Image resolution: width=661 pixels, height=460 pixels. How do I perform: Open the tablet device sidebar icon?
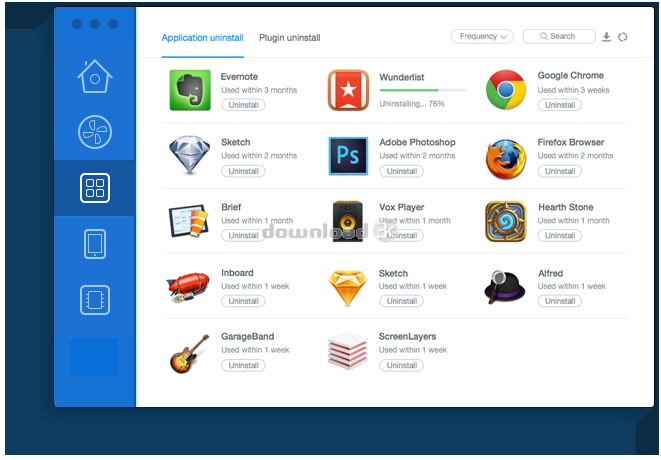tap(95, 244)
